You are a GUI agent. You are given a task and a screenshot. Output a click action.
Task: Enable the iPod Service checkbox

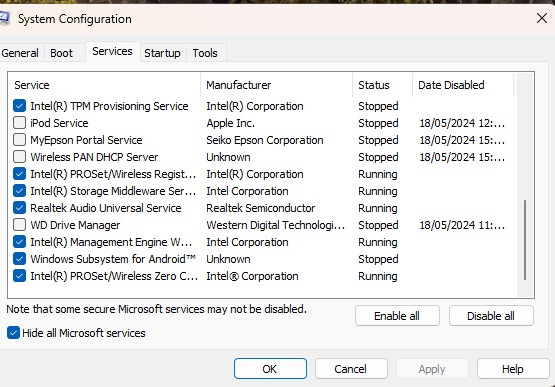[x=19, y=123]
